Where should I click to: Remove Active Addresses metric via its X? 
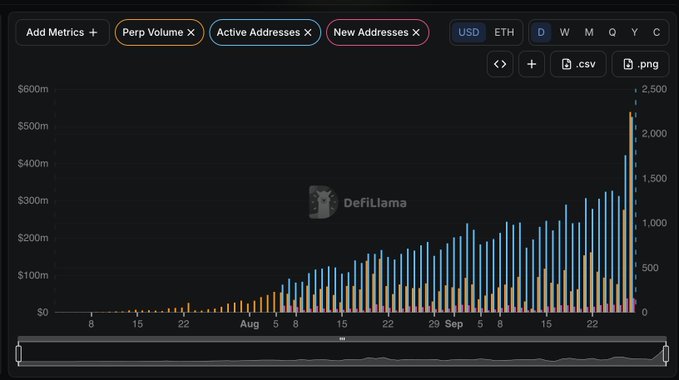(x=308, y=32)
